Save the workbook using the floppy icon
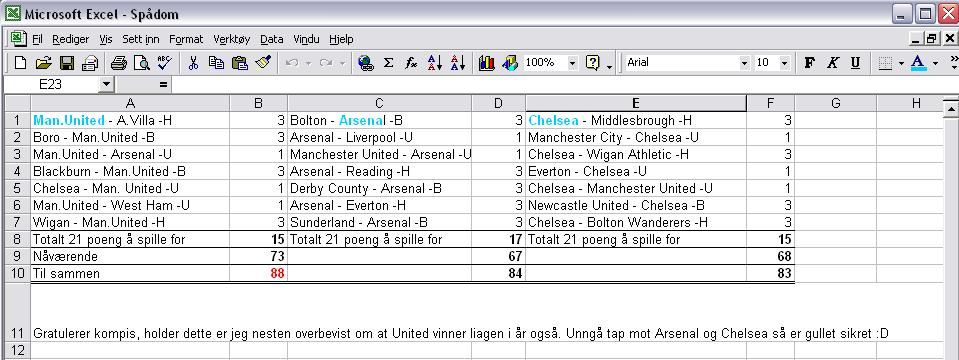 coord(67,62)
